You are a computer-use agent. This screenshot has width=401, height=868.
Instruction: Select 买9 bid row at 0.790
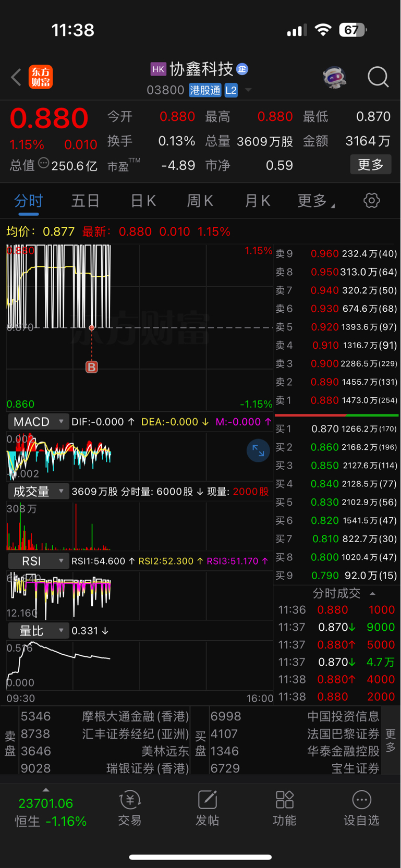(x=336, y=576)
